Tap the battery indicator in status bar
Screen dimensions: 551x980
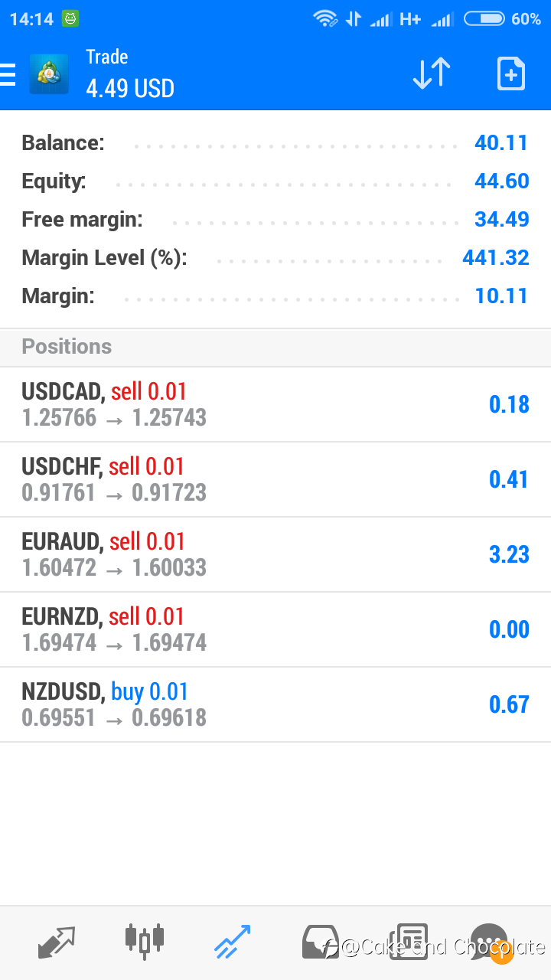484,19
